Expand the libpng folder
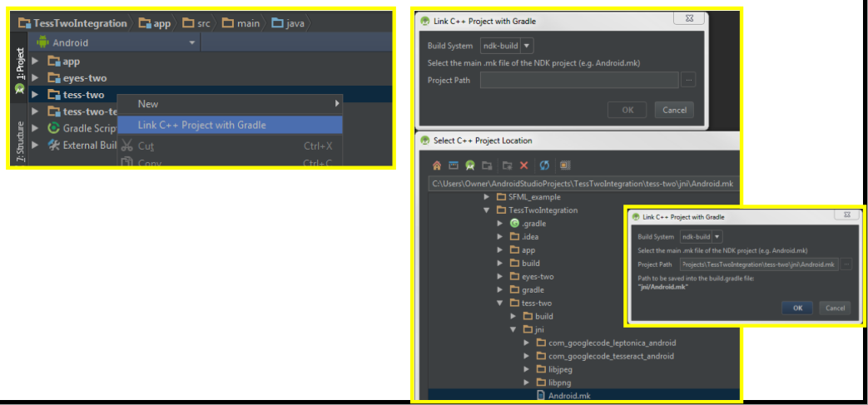 [x=527, y=383]
